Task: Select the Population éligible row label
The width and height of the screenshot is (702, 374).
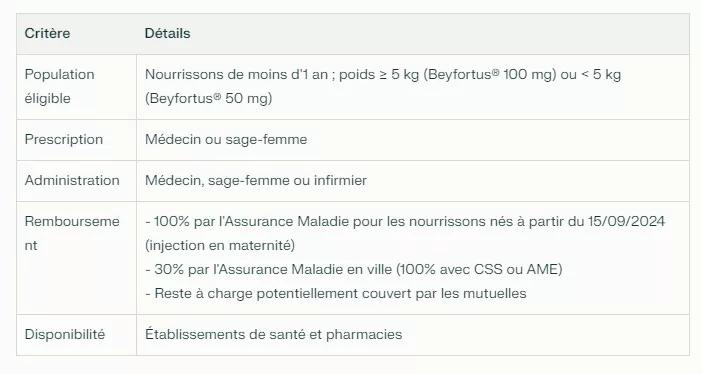Action: (x=60, y=86)
